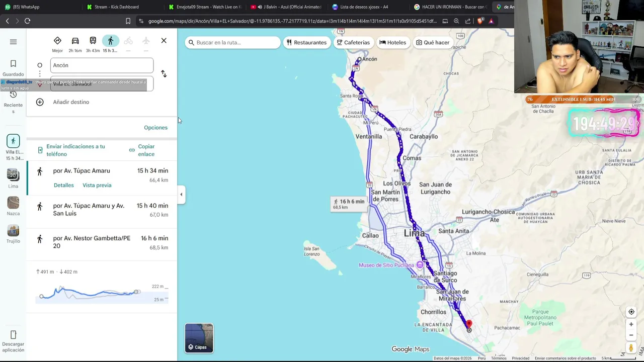Click Museo de Sitio Pucllana marker

[420, 265]
